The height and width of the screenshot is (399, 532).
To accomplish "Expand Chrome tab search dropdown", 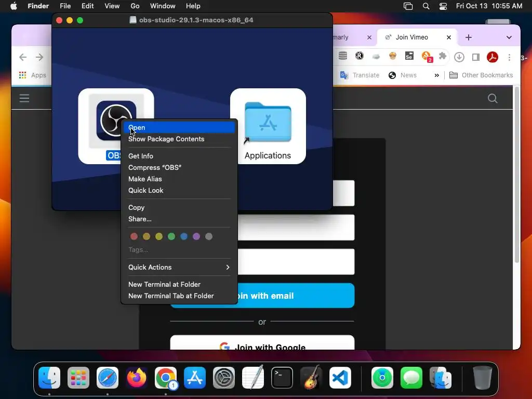I will coord(509,37).
